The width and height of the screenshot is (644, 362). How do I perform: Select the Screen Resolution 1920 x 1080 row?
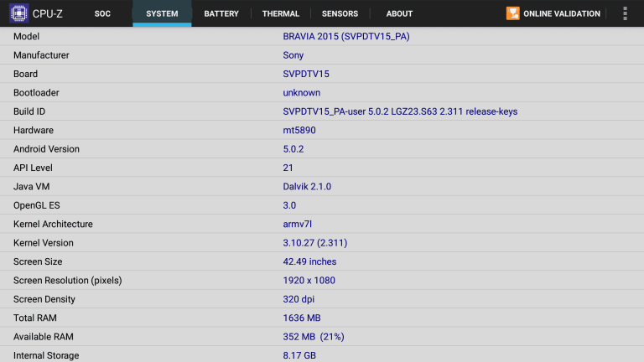pyautogui.click(x=322, y=281)
